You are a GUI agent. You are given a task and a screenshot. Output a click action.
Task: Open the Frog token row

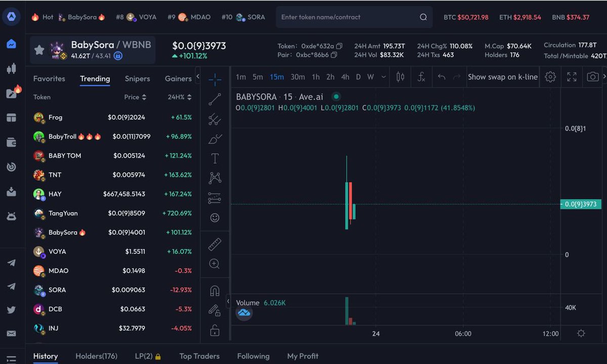coord(112,117)
